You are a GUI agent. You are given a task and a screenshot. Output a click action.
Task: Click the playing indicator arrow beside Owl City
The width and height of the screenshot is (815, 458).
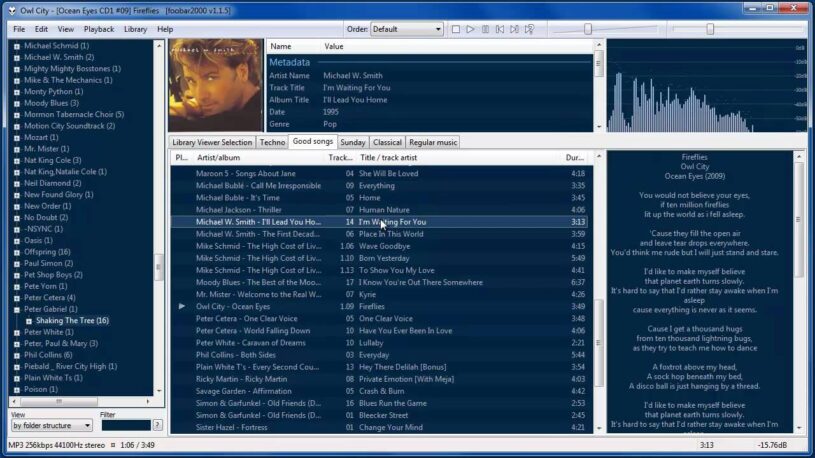coord(181,306)
